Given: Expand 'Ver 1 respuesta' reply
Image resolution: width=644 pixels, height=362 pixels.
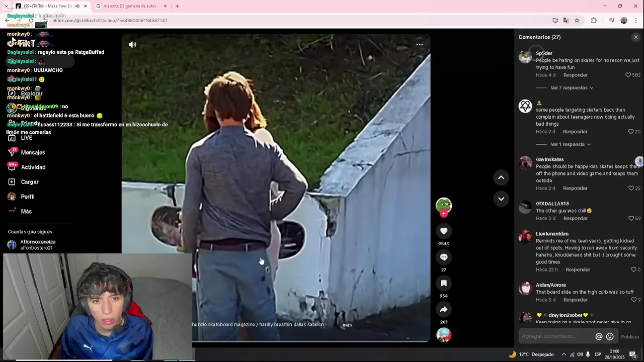Looking at the screenshot, I should pos(571,144).
